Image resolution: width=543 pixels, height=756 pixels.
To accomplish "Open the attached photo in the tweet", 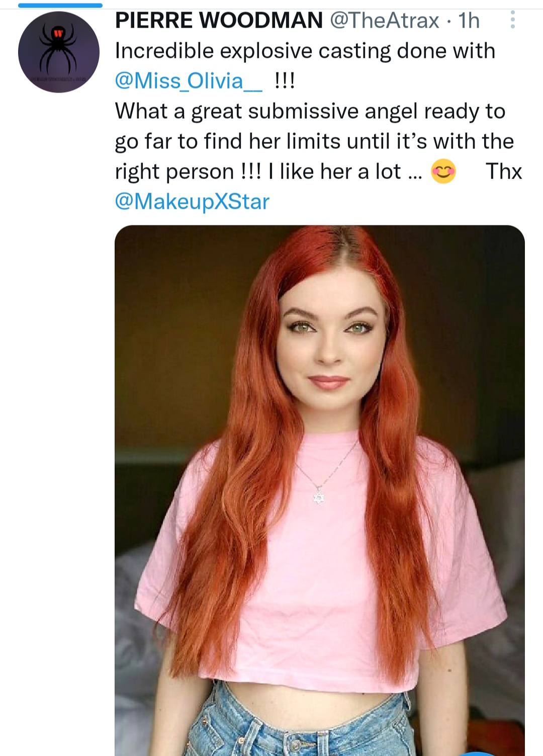I will pyautogui.click(x=319, y=453).
